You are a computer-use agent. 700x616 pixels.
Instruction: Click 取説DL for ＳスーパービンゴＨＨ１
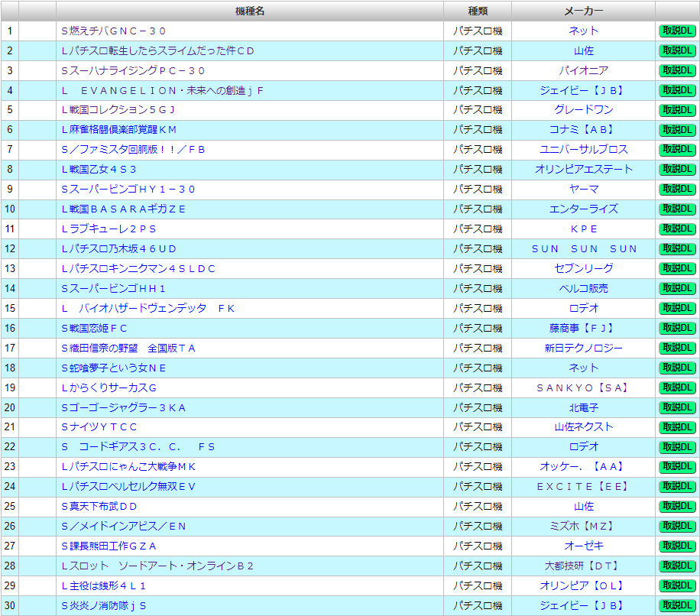(677, 289)
